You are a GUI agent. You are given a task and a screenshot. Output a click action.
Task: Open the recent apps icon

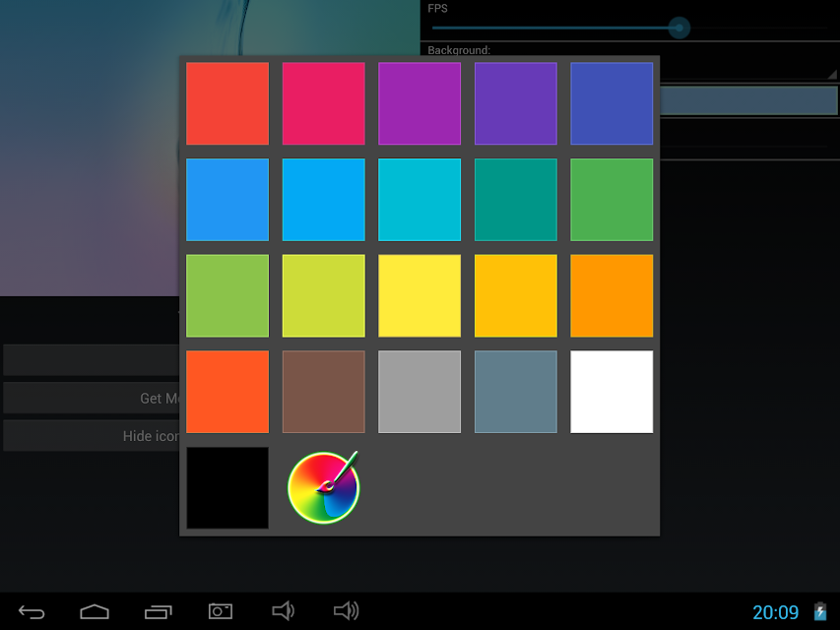coord(158,611)
